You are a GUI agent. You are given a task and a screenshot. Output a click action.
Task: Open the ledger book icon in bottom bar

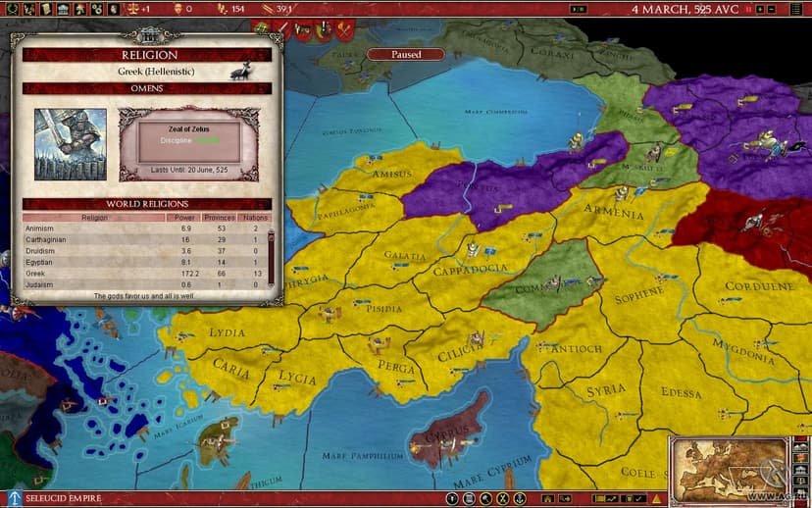coord(599,498)
